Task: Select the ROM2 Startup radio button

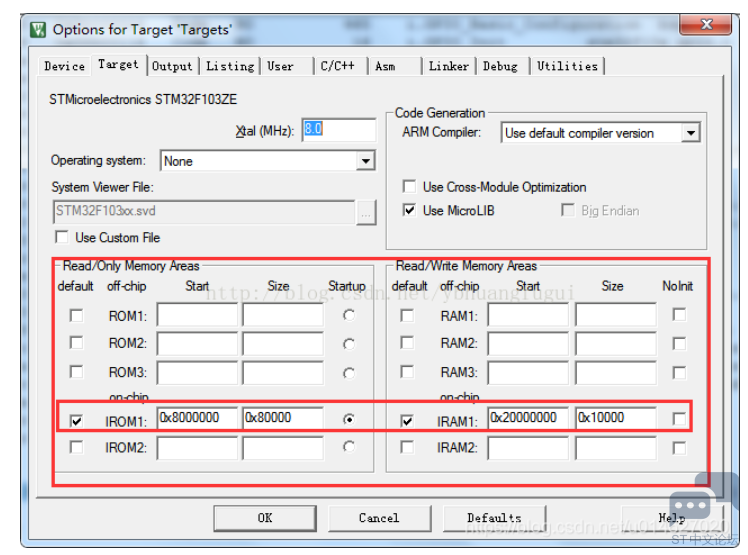Action: click(x=349, y=344)
